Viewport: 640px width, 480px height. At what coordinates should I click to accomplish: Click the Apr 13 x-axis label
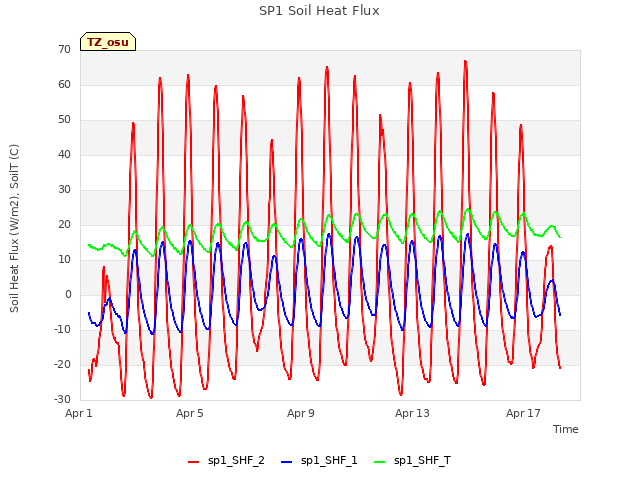coord(412,413)
